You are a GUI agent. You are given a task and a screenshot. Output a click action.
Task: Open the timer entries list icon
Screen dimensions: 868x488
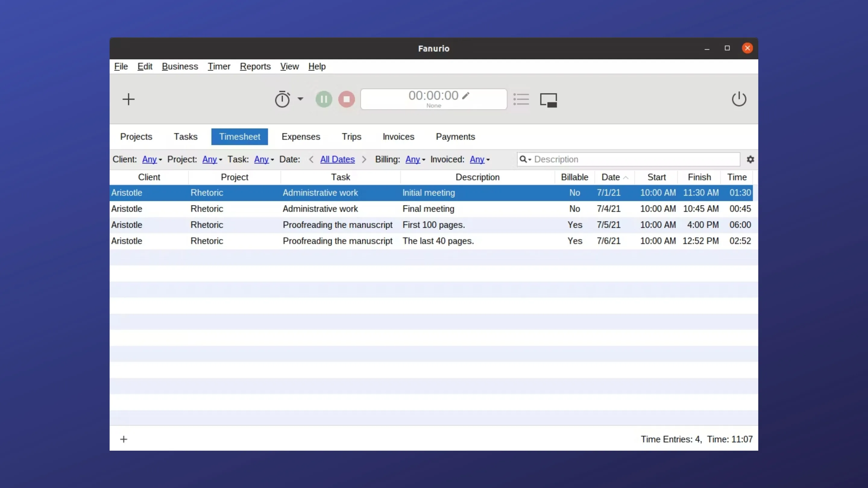521,99
